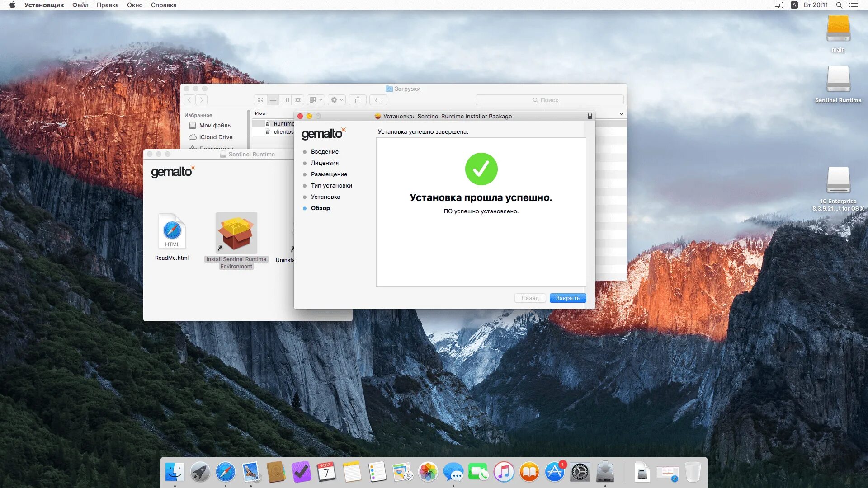The image size is (868, 488).
Task: Click back arrow in Загрузки Finder window
Action: [x=189, y=100]
